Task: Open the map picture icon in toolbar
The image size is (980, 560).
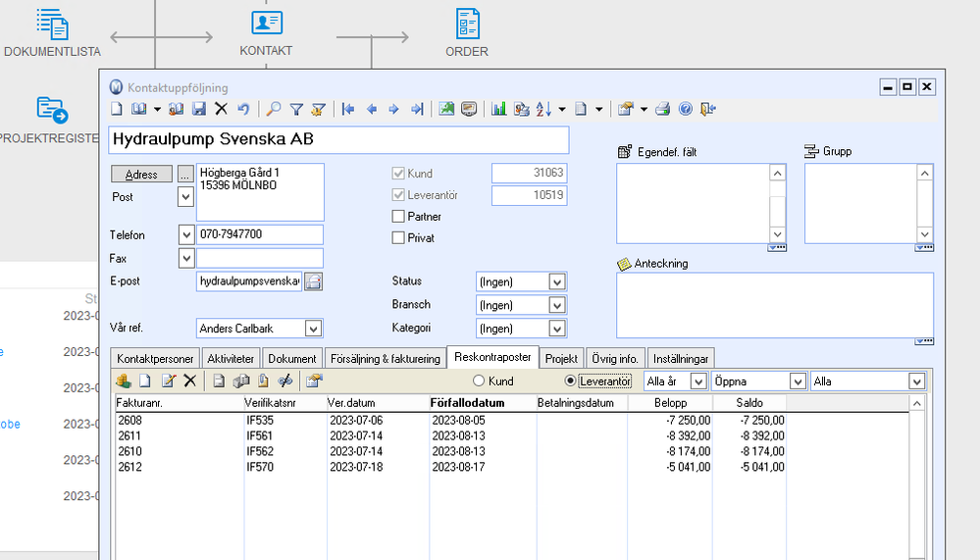Action: pos(446,109)
